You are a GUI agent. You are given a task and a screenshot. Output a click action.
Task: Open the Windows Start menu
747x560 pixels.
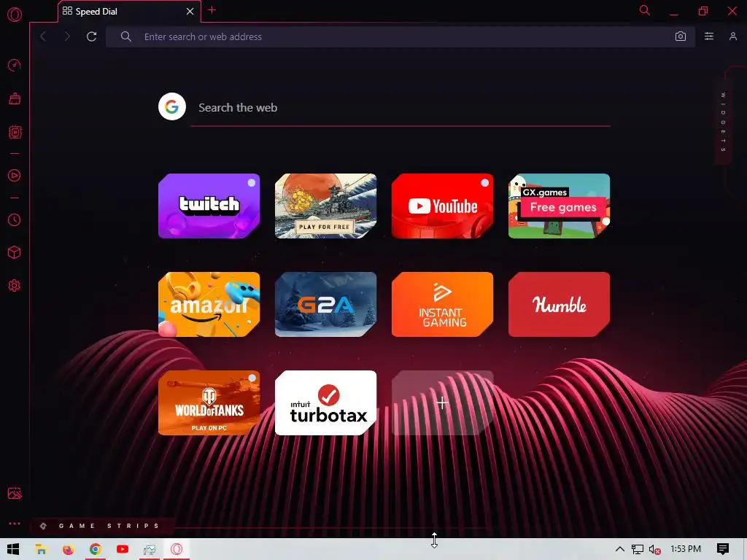13,549
